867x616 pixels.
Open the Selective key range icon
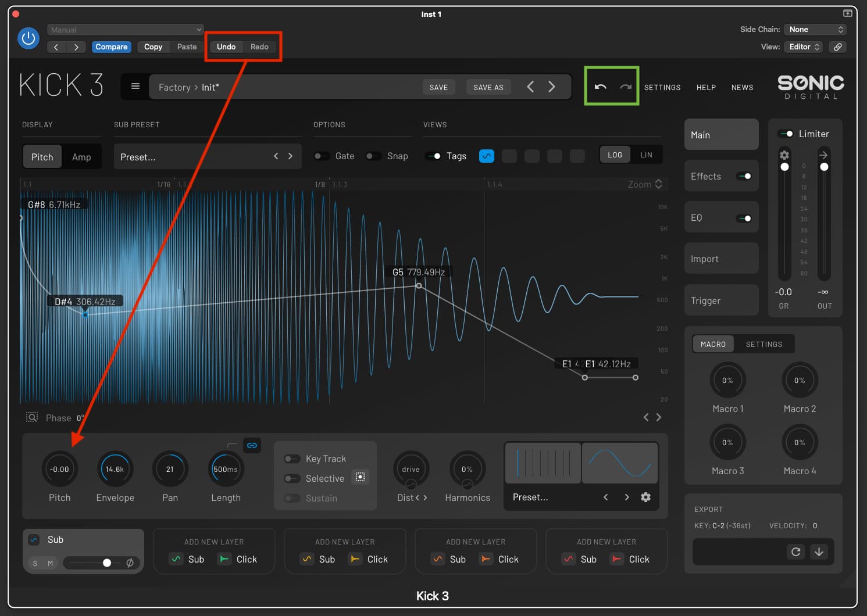(361, 477)
